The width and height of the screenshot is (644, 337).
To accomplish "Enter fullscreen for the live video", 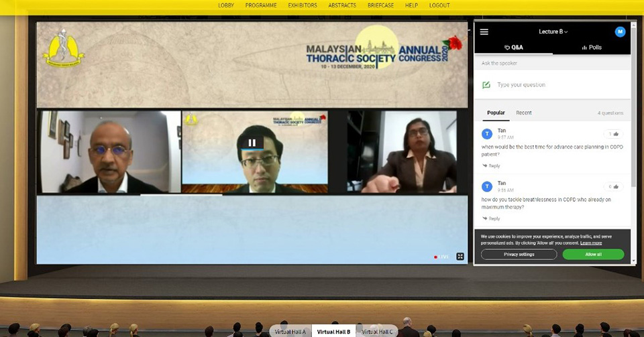I will pyautogui.click(x=460, y=257).
